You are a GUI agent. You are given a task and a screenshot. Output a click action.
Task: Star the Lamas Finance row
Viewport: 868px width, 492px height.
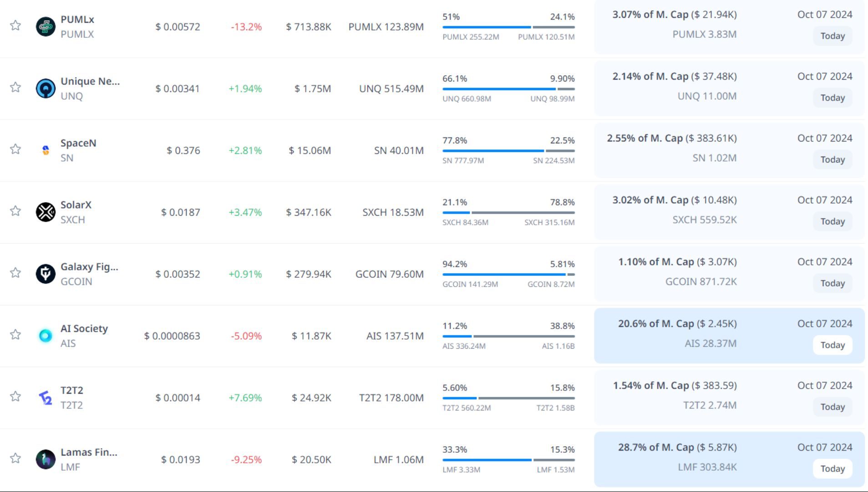(15, 458)
